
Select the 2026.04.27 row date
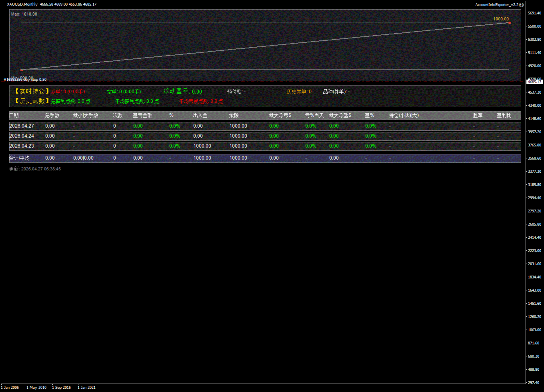point(22,126)
